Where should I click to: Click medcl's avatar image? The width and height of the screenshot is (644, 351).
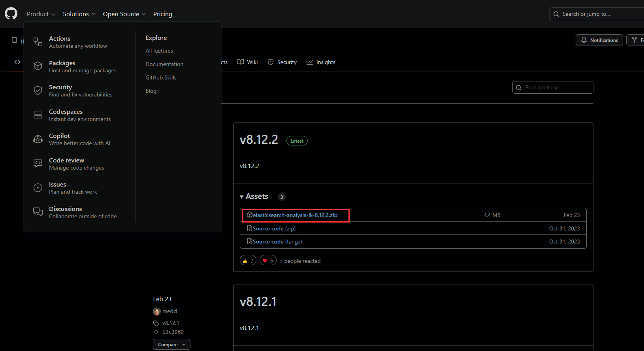pos(157,311)
